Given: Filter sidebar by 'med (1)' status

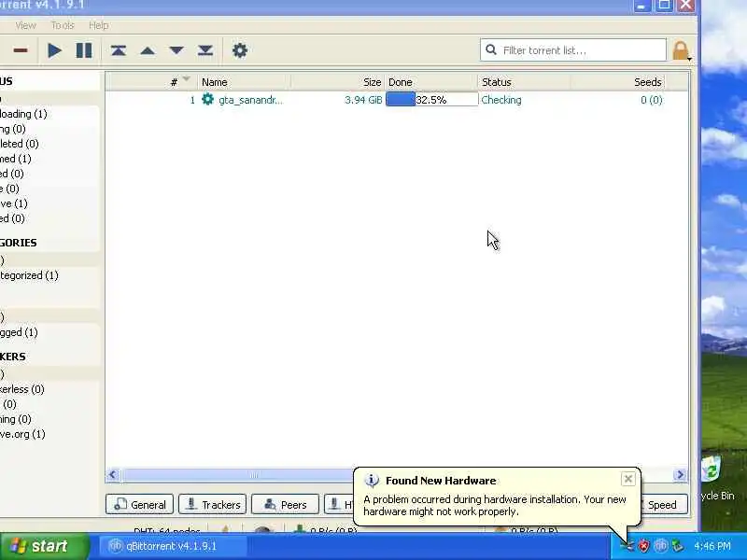Looking at the screenshot, I should tap(16, 159).
